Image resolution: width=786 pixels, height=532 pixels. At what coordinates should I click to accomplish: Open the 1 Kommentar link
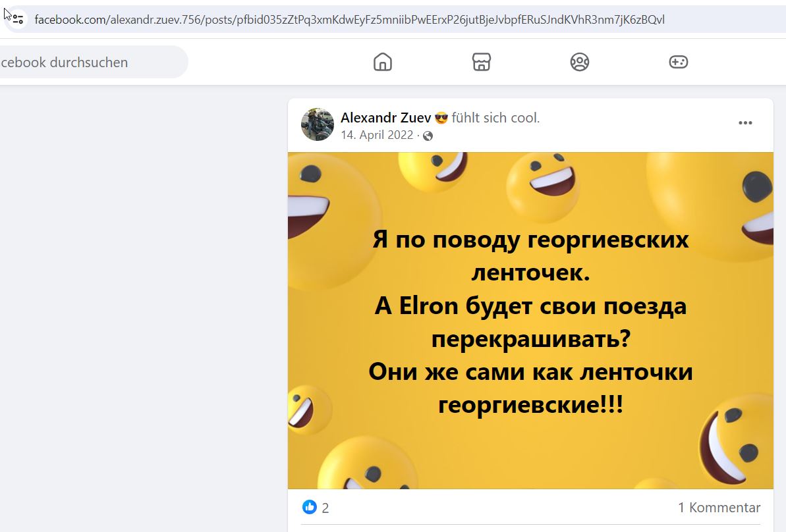(719, 508)
